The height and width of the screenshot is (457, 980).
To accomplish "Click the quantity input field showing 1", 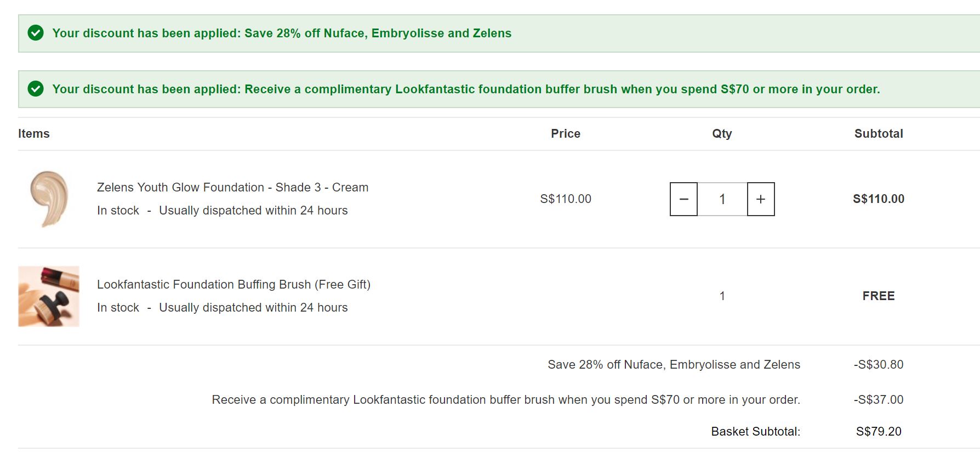I will (722, 199).
